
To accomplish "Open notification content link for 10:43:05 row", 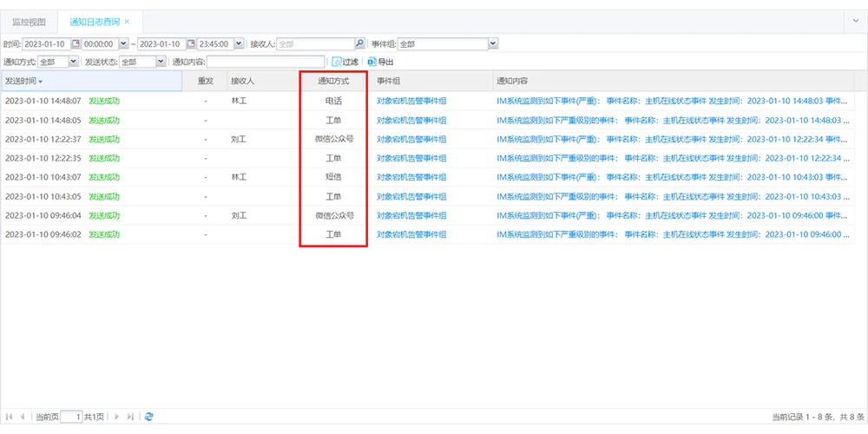I will click(674, 196).
